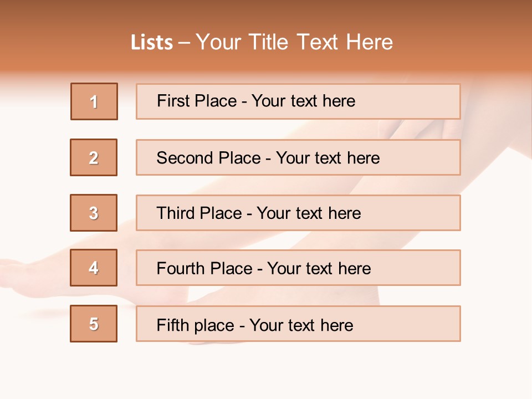Click the number 3 box
The image size is (532, 399).
tap(94, 213)
